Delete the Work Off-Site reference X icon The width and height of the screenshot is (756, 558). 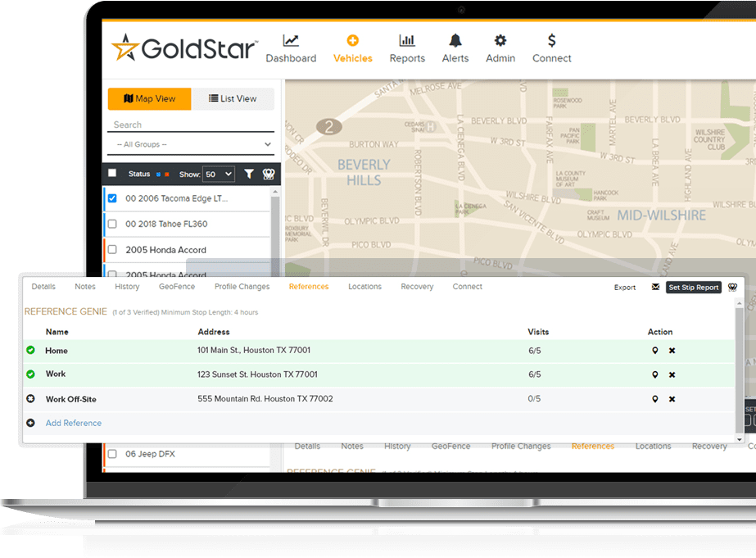pos(672,399)
